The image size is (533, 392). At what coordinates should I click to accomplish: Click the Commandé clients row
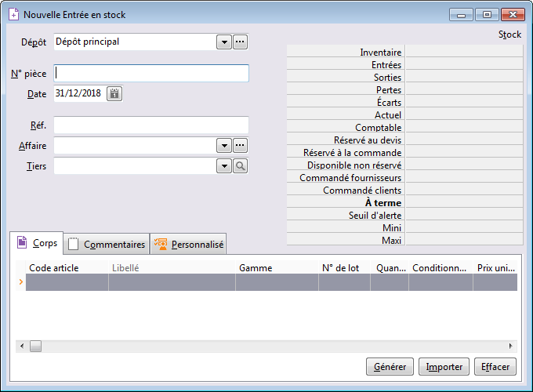tap(405, 190)
